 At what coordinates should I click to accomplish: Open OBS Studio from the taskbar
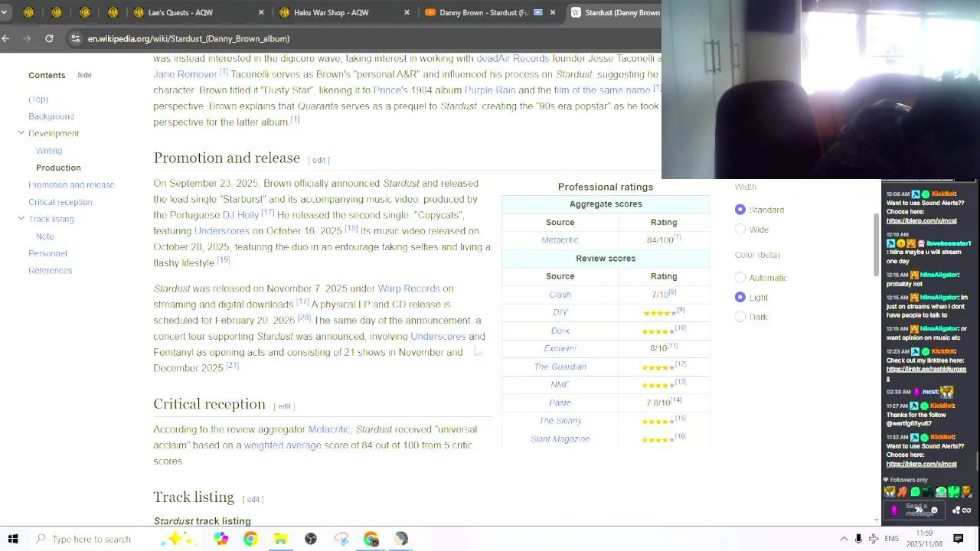pyautogui.click(x=311, y=539)
